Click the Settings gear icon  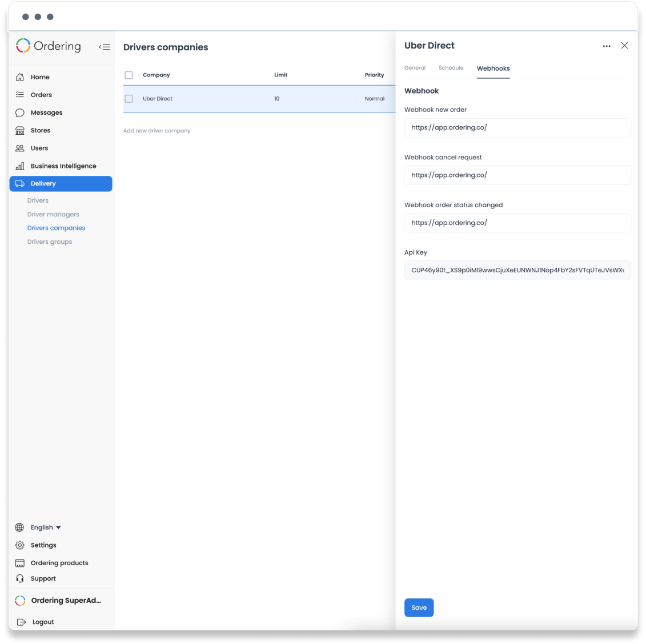coord(20,545)
